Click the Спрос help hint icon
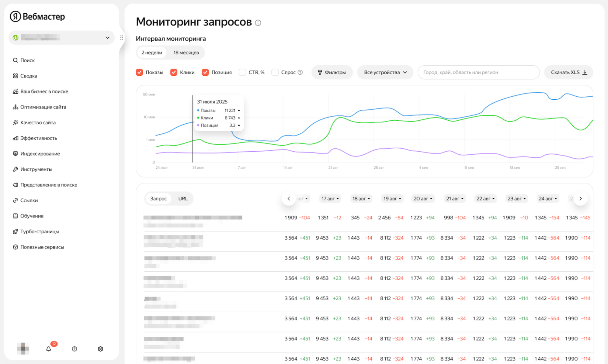The height and width of the screenshot is (364, 608). click(x=300, y=72)
